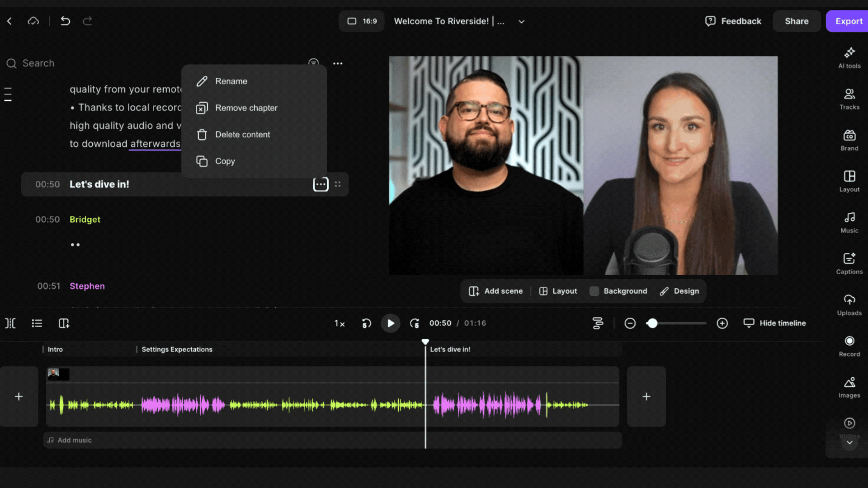
Task: Click the split clip tool icon
Action: click(10, 323)
